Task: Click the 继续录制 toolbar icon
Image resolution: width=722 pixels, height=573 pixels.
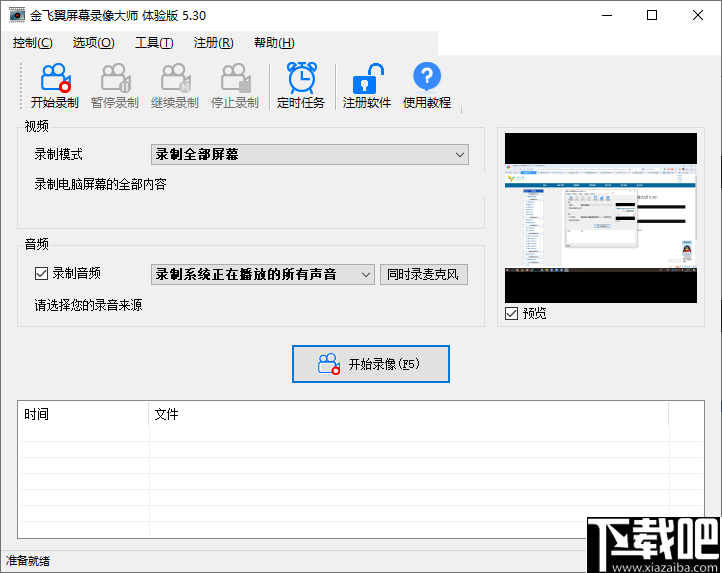Action: (175, 78)
